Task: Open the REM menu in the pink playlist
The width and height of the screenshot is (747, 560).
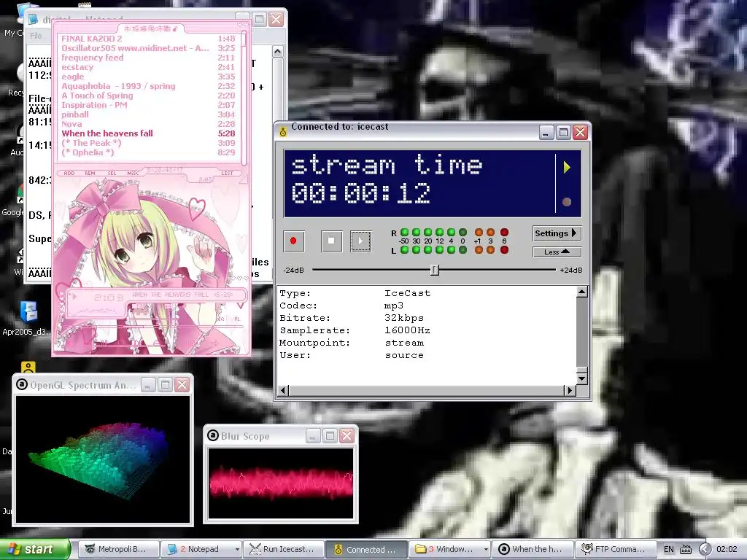Action: coord(90,174)
